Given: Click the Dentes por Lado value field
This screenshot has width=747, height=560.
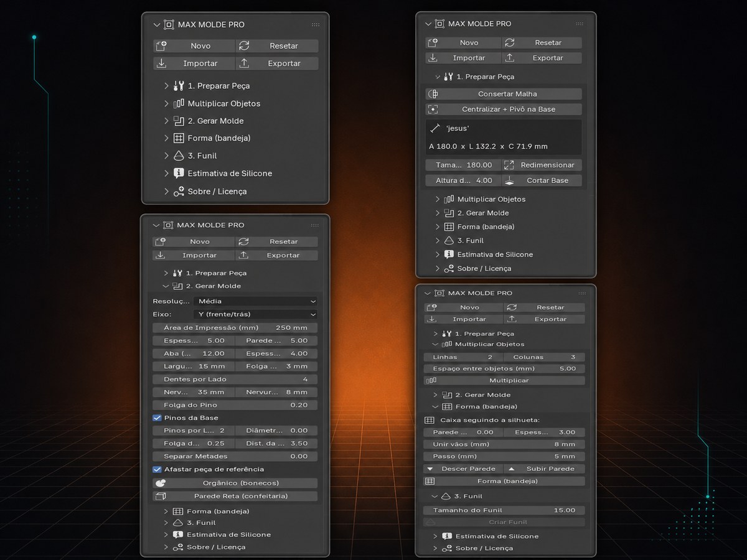Looking at the screenshot, I should [x=235, y=379].
